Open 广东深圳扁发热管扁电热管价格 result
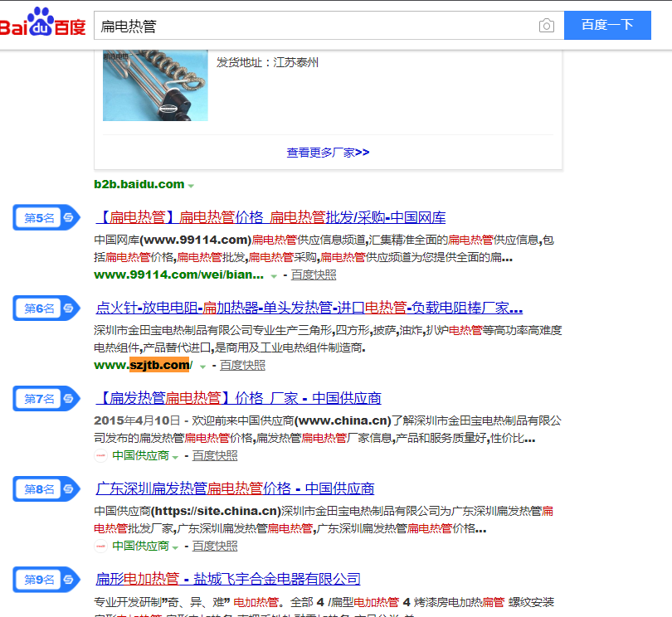This screenshot has height=617, width=672. point(235,488)
